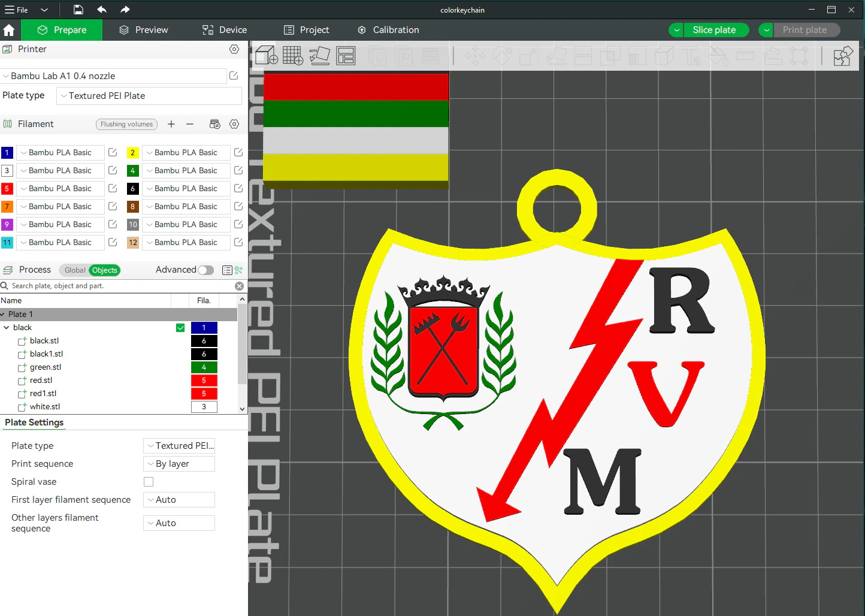
Task: Select the color stripes wipe tower object
Action: point(356,130)
